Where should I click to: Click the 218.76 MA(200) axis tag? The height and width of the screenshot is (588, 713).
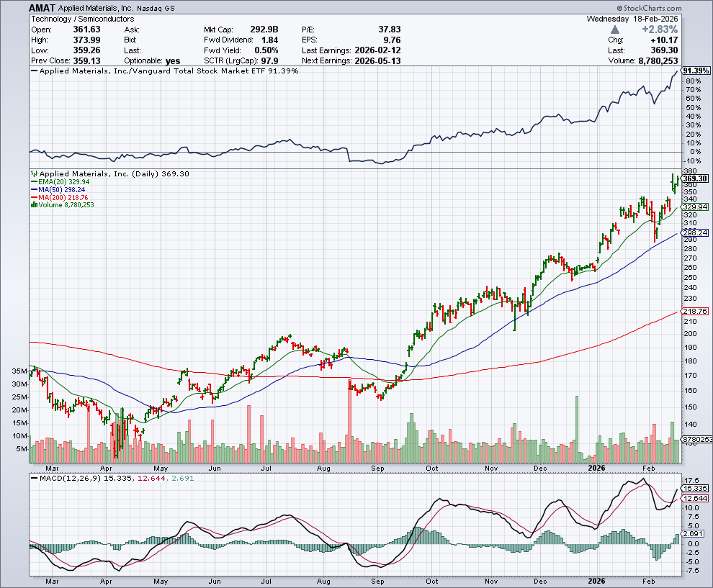[695, 311]
